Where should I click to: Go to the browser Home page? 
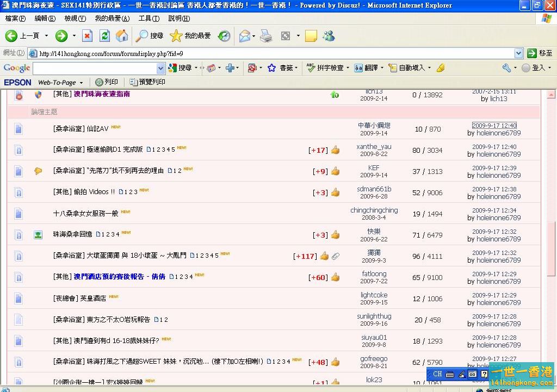pos(122,36)
